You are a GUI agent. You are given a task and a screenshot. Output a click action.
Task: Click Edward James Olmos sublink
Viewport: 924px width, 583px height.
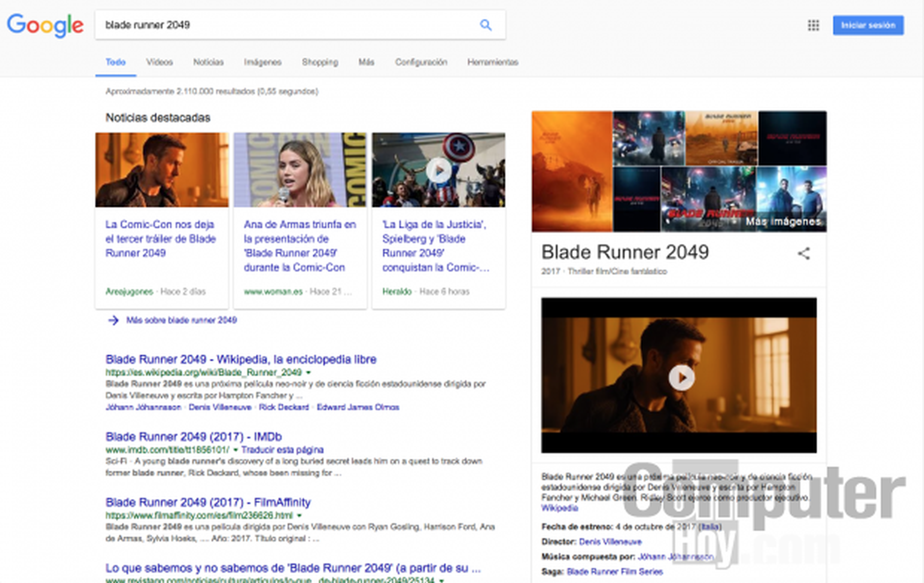[358, 407]
